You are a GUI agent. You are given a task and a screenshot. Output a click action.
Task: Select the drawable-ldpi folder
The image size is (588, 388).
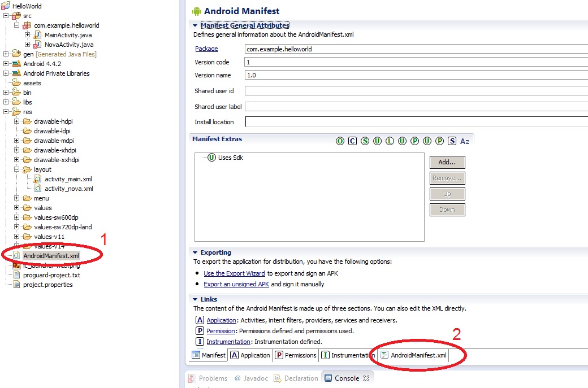[x=52, y=131]
